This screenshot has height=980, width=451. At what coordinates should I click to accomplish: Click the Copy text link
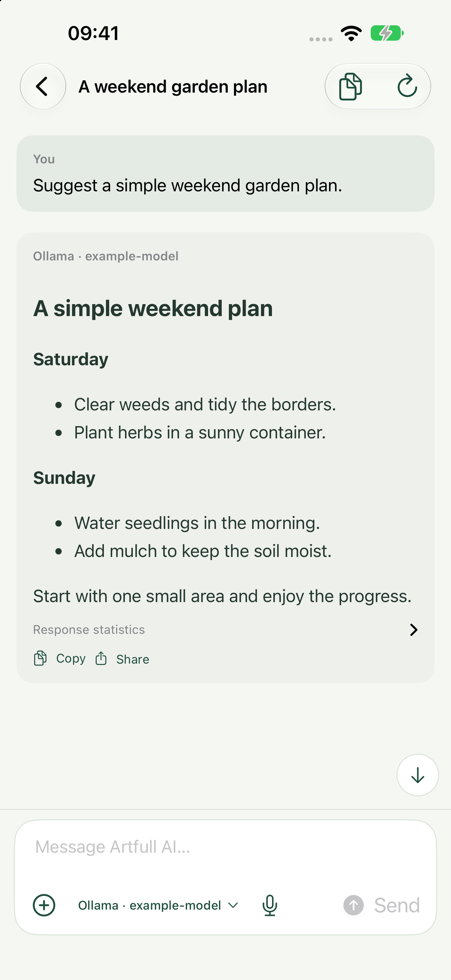point(71,658)
